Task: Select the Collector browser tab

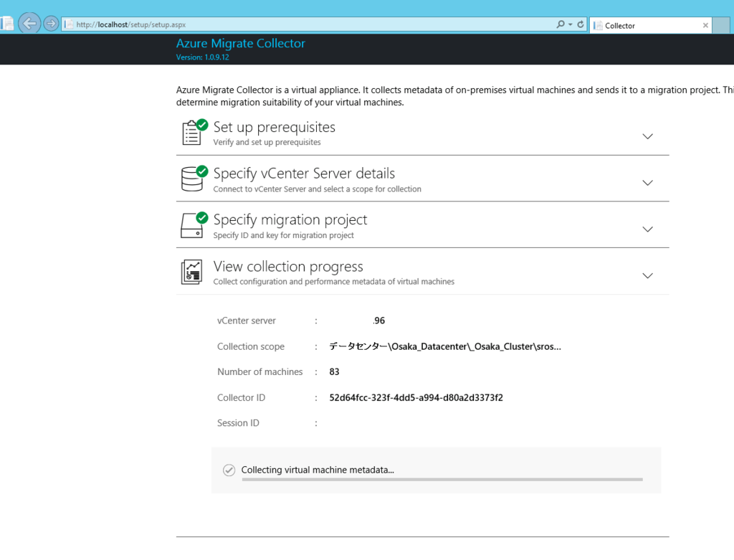Action: 651,25
